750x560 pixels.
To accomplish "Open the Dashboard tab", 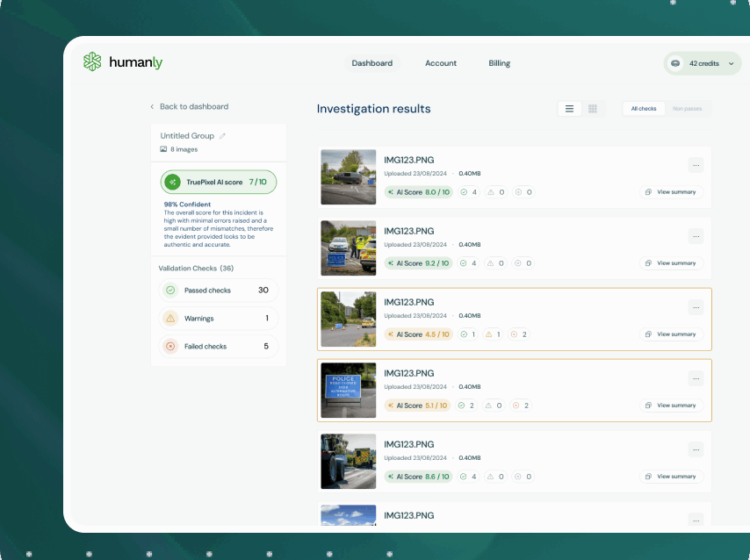I will (372, 63).
